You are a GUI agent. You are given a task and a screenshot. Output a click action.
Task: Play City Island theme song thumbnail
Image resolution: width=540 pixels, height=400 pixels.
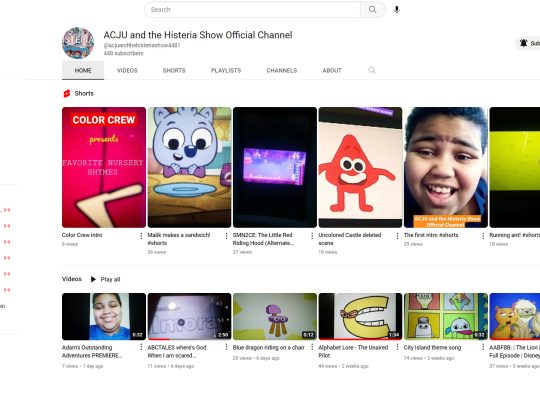[x=446, y=316]
